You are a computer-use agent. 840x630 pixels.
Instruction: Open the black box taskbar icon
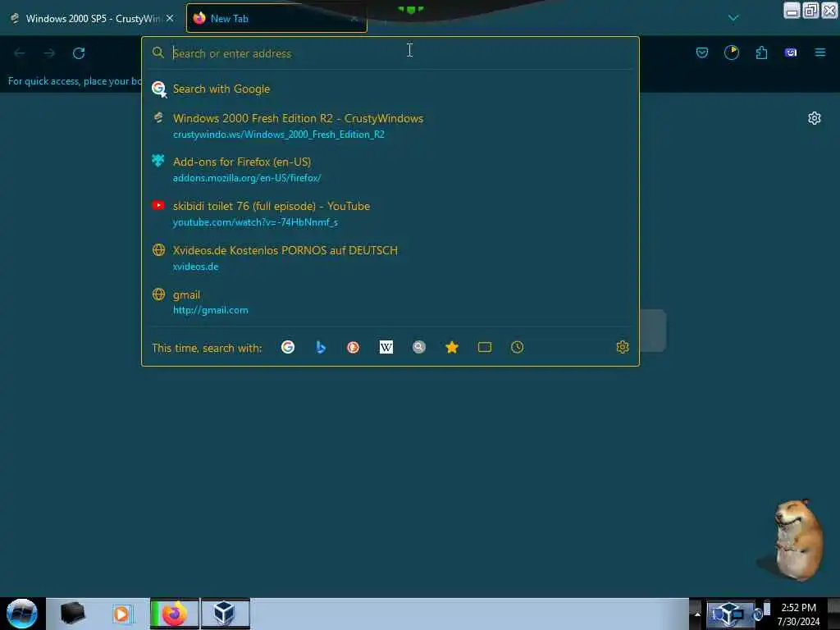pyautogui.click(x=72, y=614)
